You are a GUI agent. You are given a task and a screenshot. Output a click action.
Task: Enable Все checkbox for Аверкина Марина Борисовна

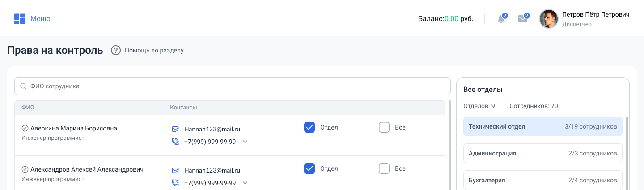pos(384,127)
